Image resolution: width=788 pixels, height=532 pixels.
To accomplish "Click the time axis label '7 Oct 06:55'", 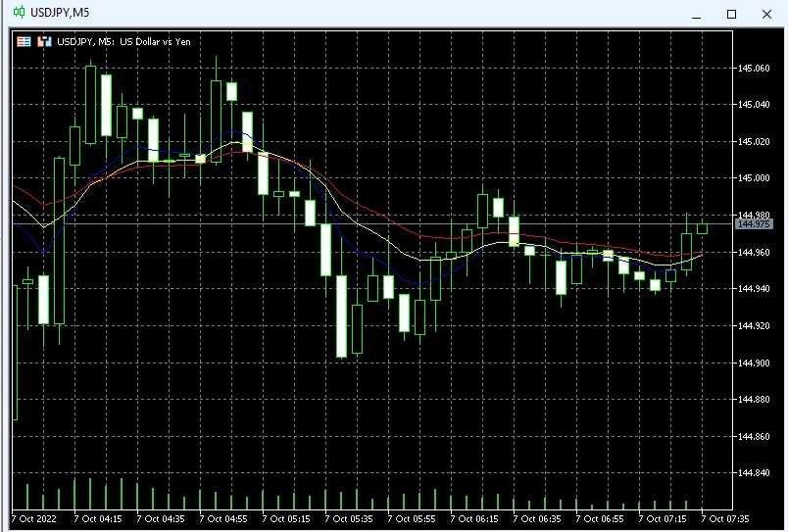I will 600,518.
